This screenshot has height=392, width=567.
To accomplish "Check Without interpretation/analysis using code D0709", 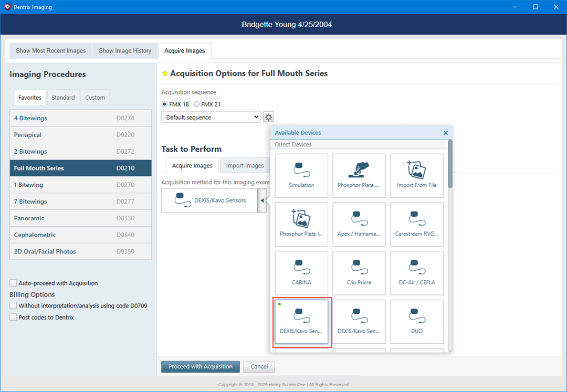I will click(x=13, y=305).
